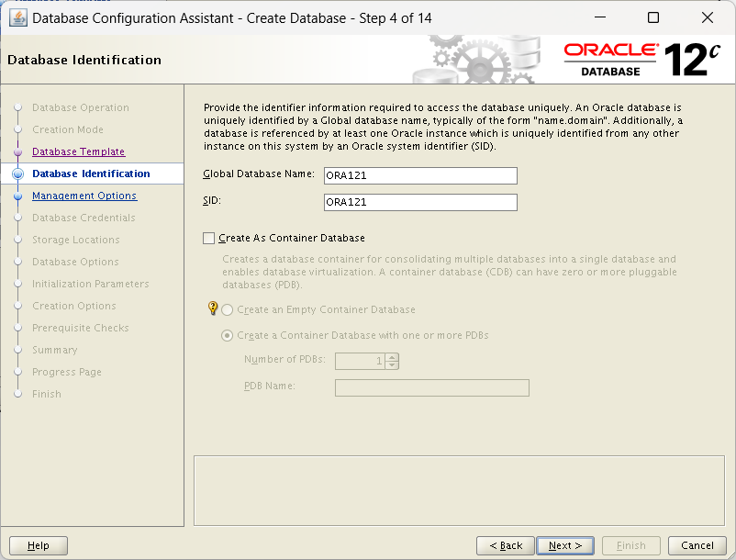Click the 'PDB Name:' label
Screen dimensions: 736x560
click(270, 386)
